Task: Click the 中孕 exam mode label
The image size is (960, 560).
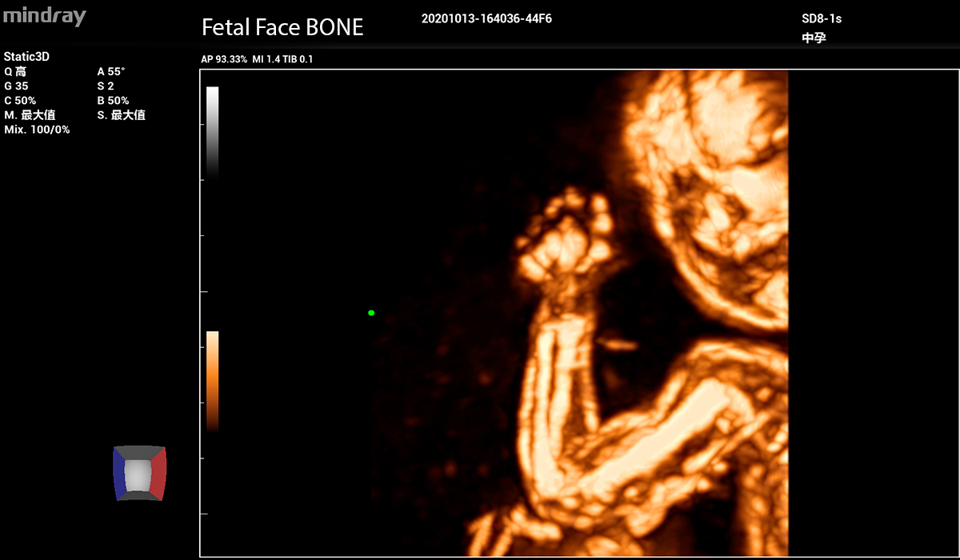Action: [814, 38]
